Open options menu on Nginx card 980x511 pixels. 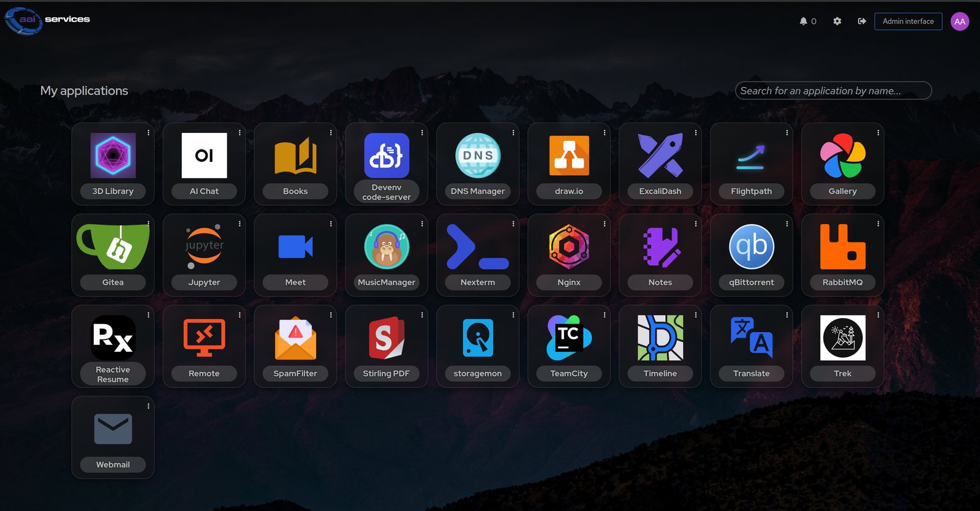click(x=605, y=224)
